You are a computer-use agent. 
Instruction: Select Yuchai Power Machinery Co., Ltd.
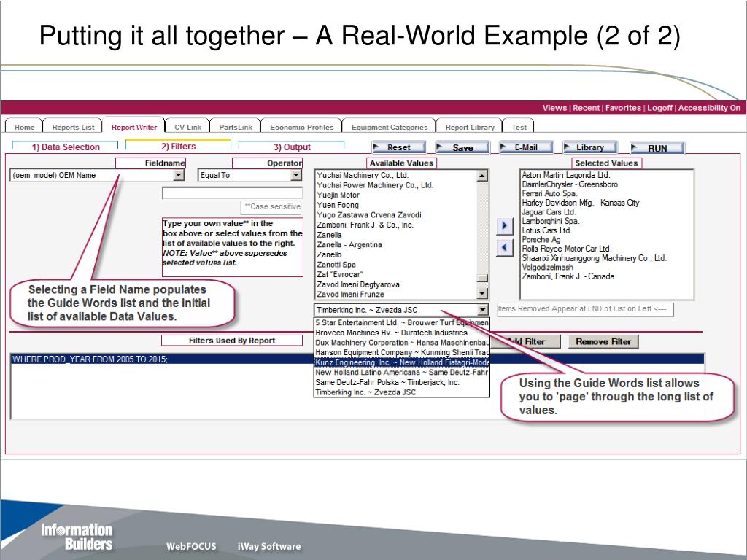375,185
